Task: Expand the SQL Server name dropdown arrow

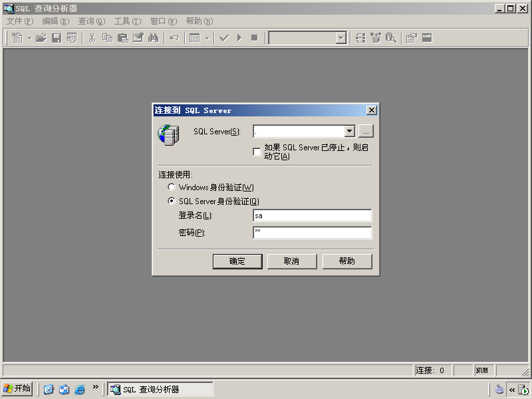Action: click(x=350, y=131)
